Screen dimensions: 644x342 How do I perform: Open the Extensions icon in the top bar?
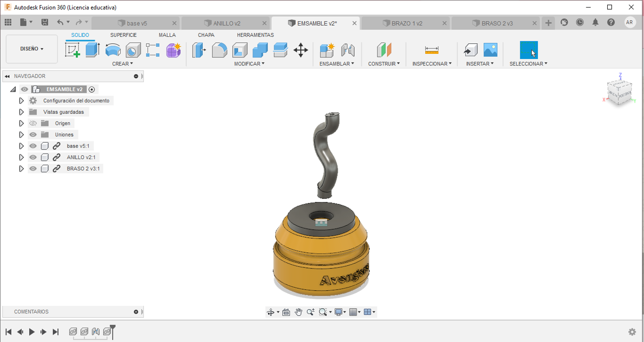coord(564,22)
